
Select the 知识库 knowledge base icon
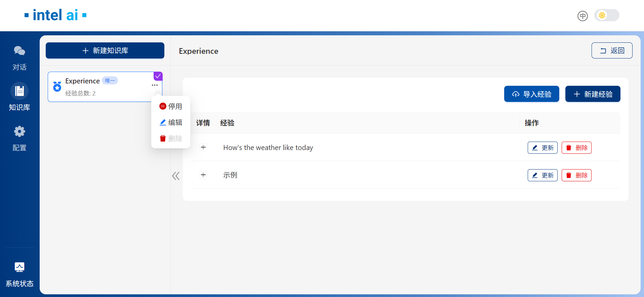point(19,91)
